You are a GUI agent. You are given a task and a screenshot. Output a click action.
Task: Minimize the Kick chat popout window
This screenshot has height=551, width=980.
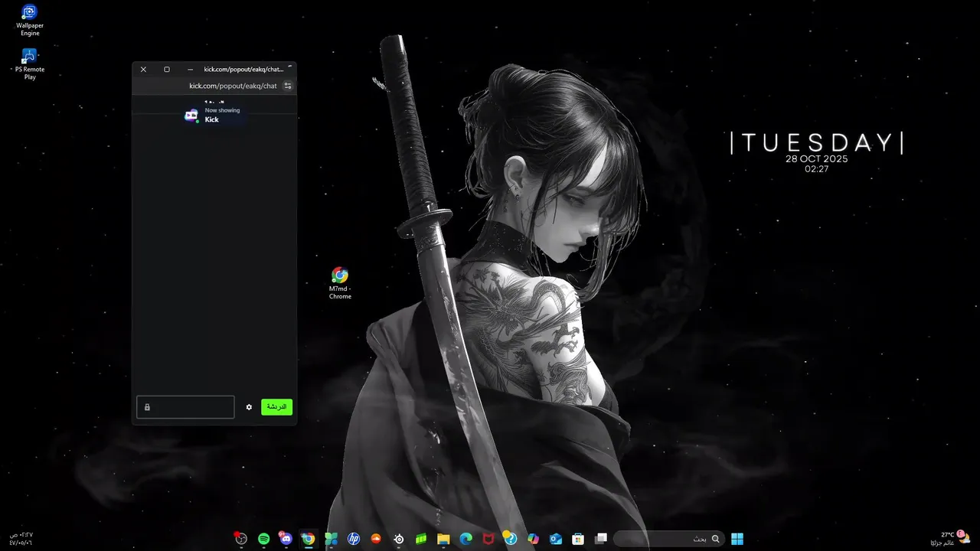pos(191,69)
